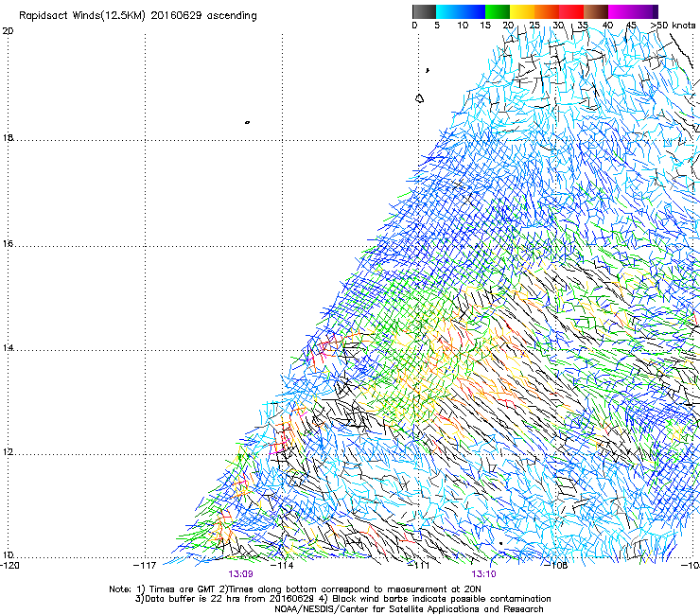Viewport: 700px width, 615px height.
Task: Click the orange 25–30 knots legend swatch
Action: pos(547,11)
